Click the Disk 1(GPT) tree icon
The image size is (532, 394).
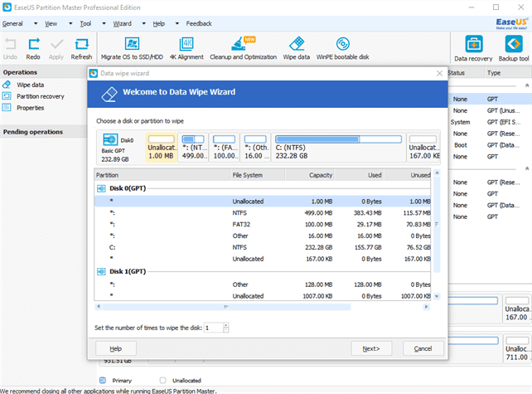[x=101, y=272]
